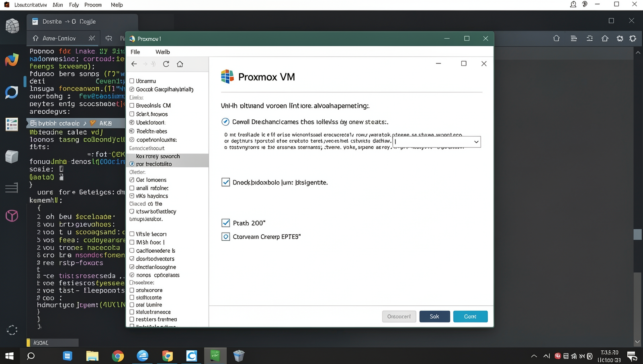Uncheck Dnock bidoxbolo lum checkbox

(x=225, y=182)
